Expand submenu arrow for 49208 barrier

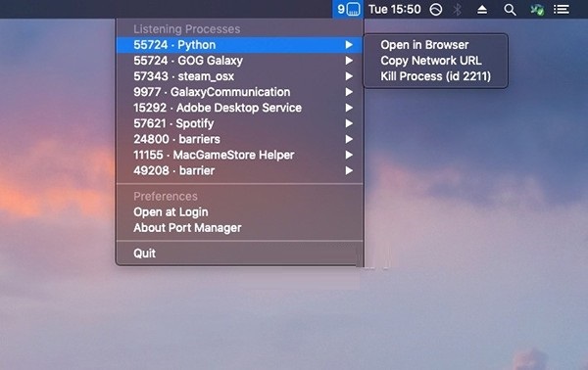[x=349, y=170]
